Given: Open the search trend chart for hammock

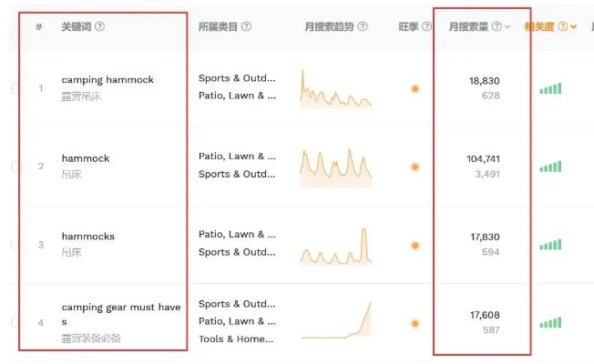Looking at the screenshot, I should tap(336, 166).
